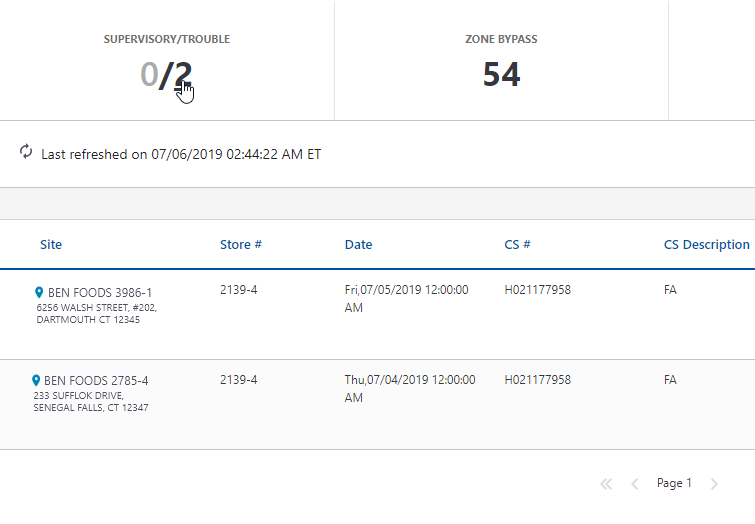This screenshot has height=524, width=755.
Task: Select the supervisory count 0
Action: tap(149, 75)
